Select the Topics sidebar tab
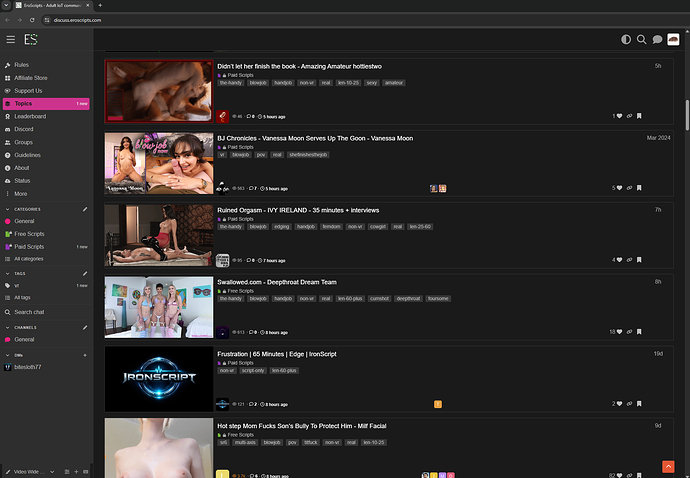The width and height of the screenshot is (690, 478). point(46,103)
